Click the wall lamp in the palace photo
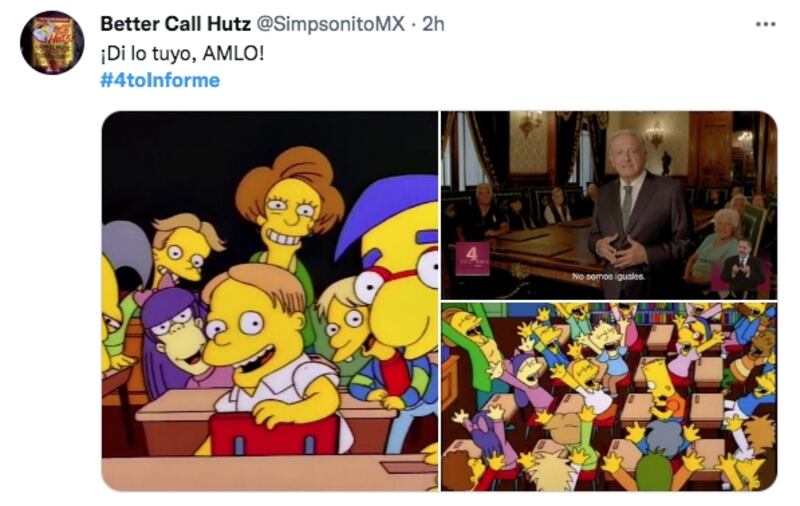Viewport: 800px width, 506px height. tap(530, 123)
